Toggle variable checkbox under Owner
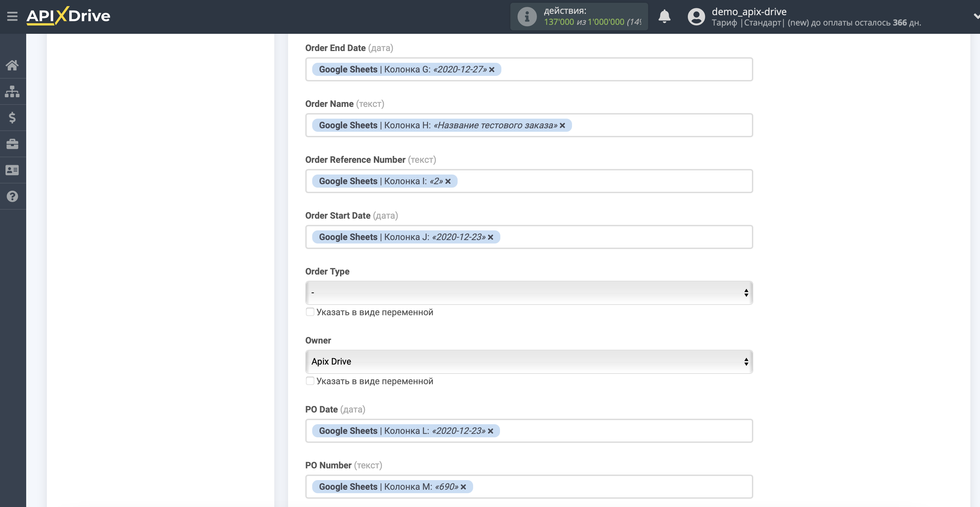980x507 pixels. (x=310, y=381)
